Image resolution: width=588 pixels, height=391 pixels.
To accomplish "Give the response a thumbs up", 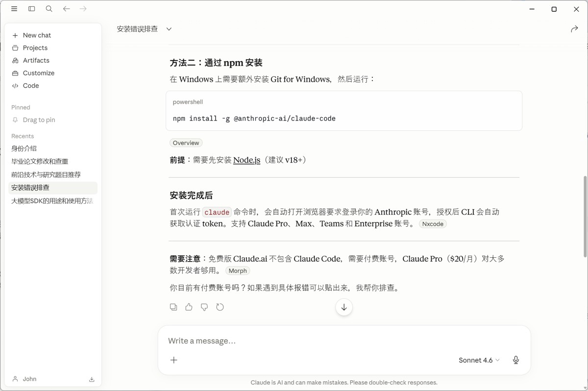I will click(x=189, y=307).
